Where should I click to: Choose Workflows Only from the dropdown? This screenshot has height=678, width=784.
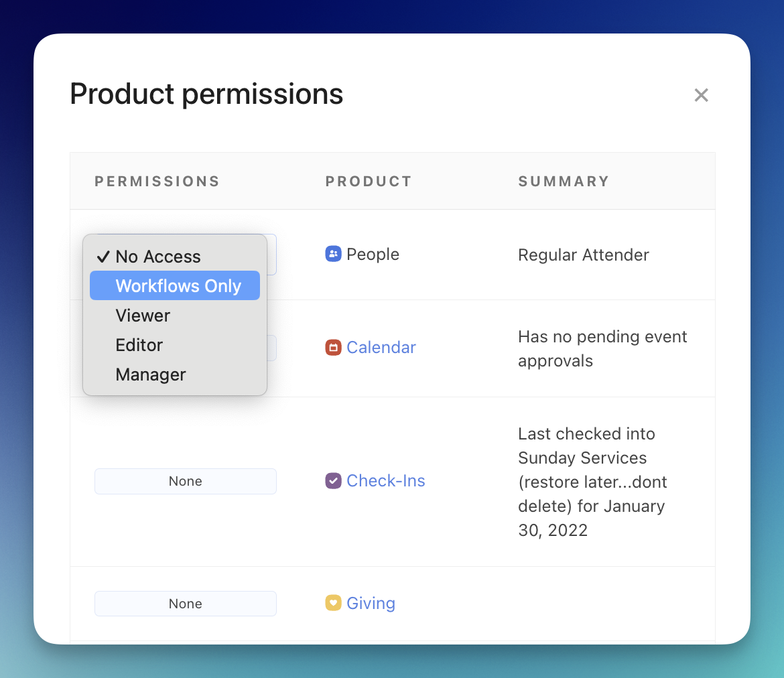[178, 286]
